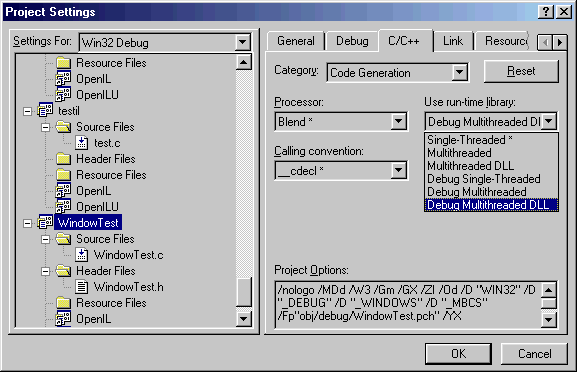Viewport: 577px width, 372px height.
Task: Click the OpenIL dependency icon above testil
Action: pos(63,79)
